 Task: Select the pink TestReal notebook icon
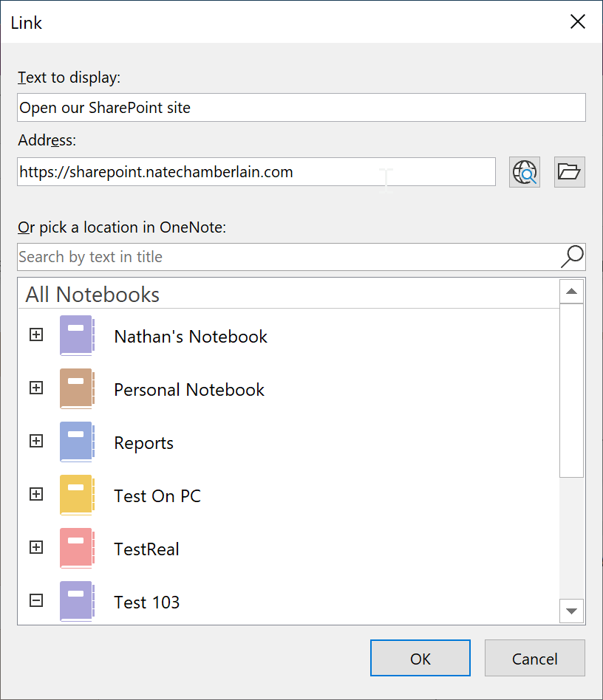(x=77, y=548)
